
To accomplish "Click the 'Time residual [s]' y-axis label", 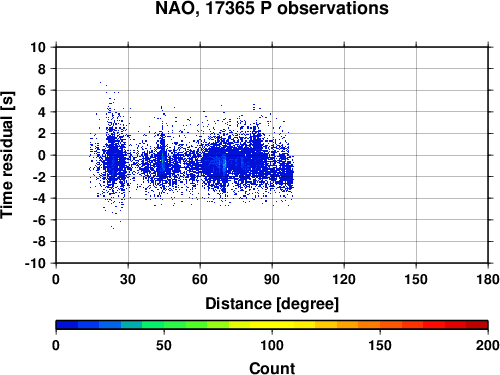I will point(7,155).
